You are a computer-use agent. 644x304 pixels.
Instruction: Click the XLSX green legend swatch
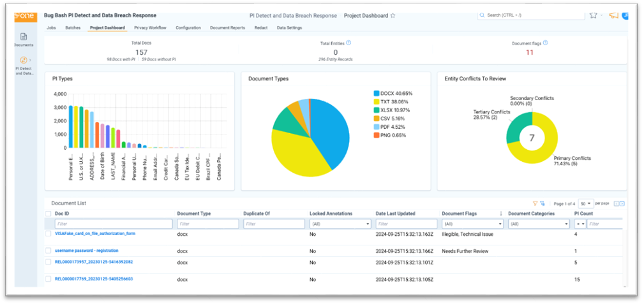coord(376,110)
